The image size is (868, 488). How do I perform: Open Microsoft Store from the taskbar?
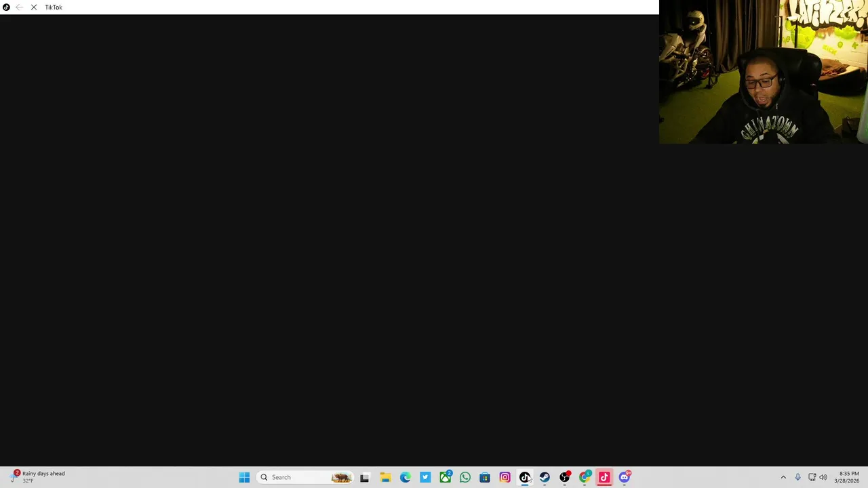click(485, 477)
